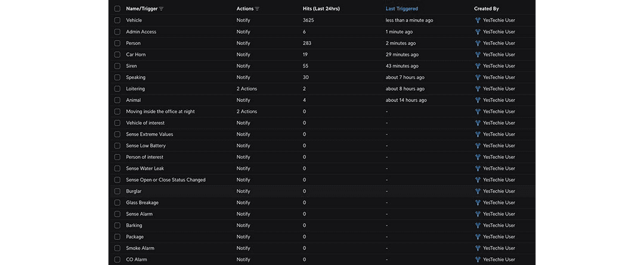Viewport: 644px width, 265px height.
Task: Open the Sense Extreme Values rule
Action: (150, 134)
